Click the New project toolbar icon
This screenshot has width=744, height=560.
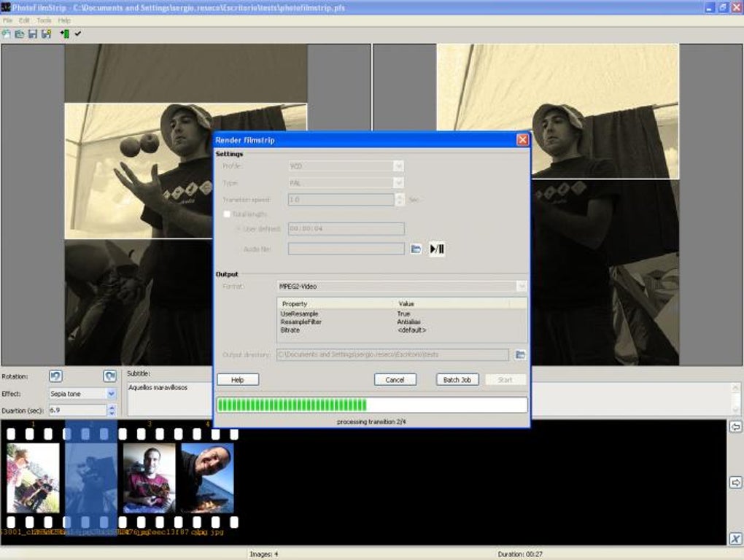coord(6,34)
